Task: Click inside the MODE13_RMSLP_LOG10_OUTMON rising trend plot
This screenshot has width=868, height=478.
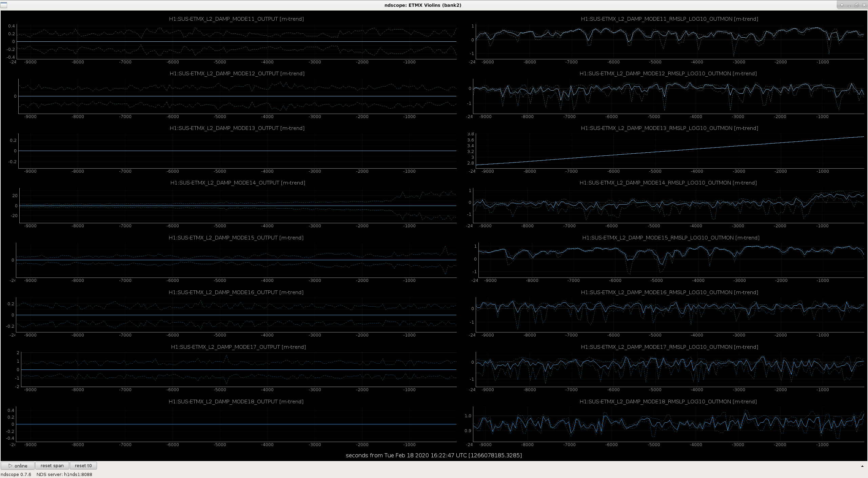Action: [670, 151]
